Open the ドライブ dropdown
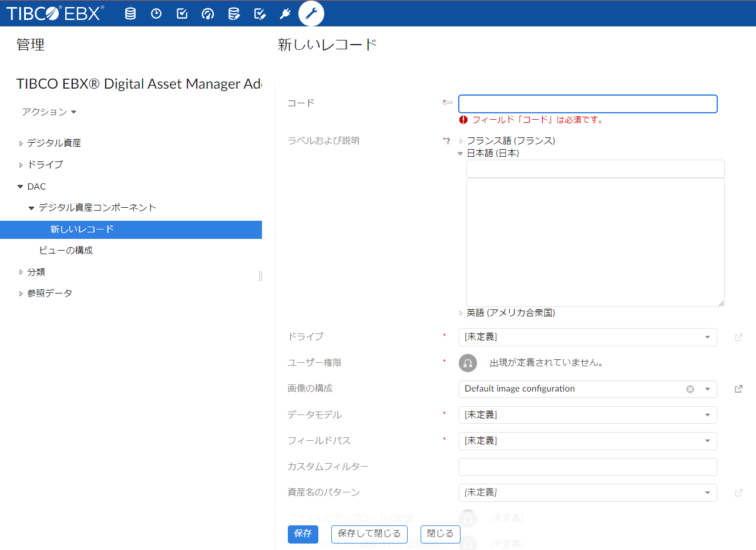Image resolution: width=756 pixels, height=550 pixels. tap(587, 337)
